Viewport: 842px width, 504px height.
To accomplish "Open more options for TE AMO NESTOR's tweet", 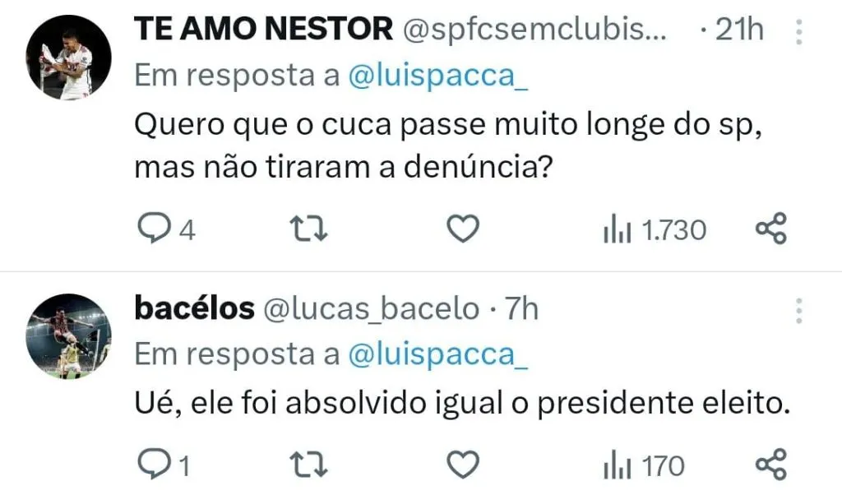I will (x=798, y=32).
